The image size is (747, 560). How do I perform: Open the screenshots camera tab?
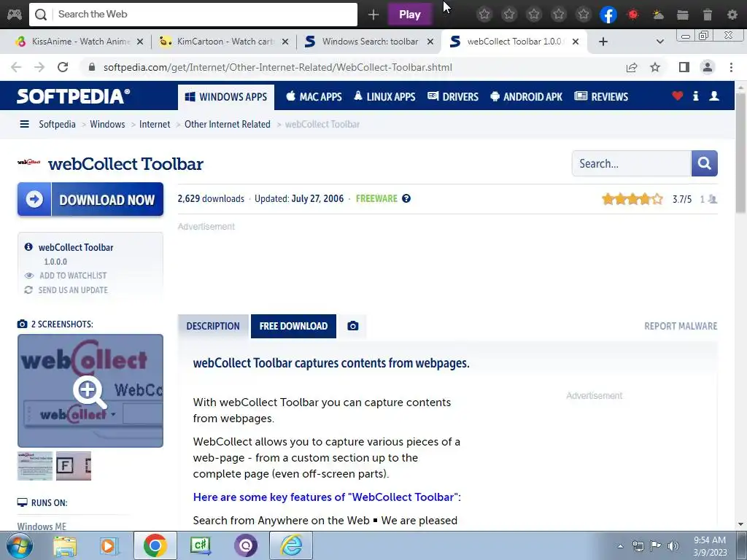point(353,326)
